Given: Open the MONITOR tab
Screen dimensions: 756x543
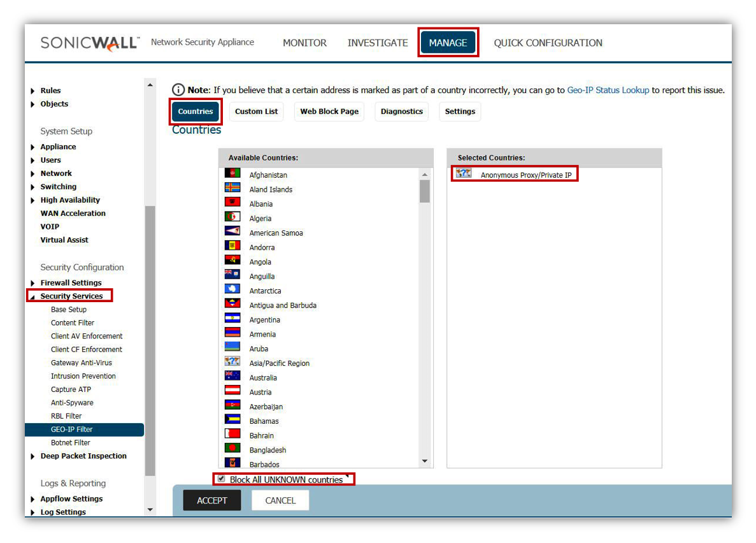Looking at the screenshot, I should (x=304, y=43).
